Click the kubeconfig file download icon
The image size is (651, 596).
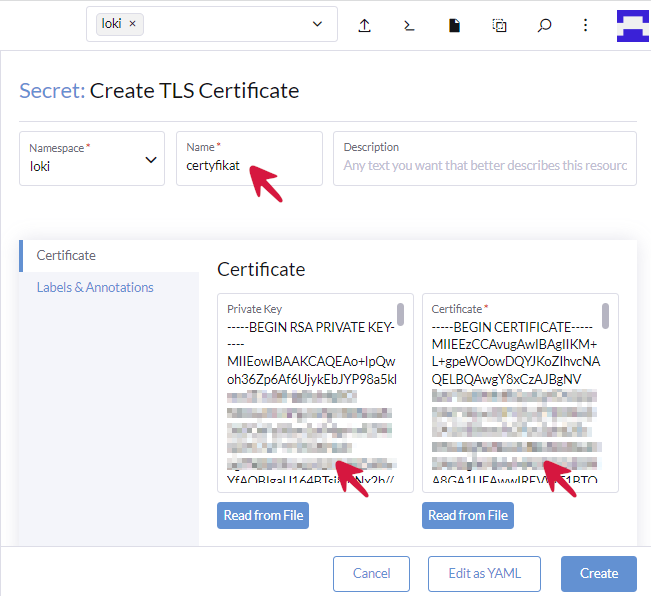coord(454,25)
